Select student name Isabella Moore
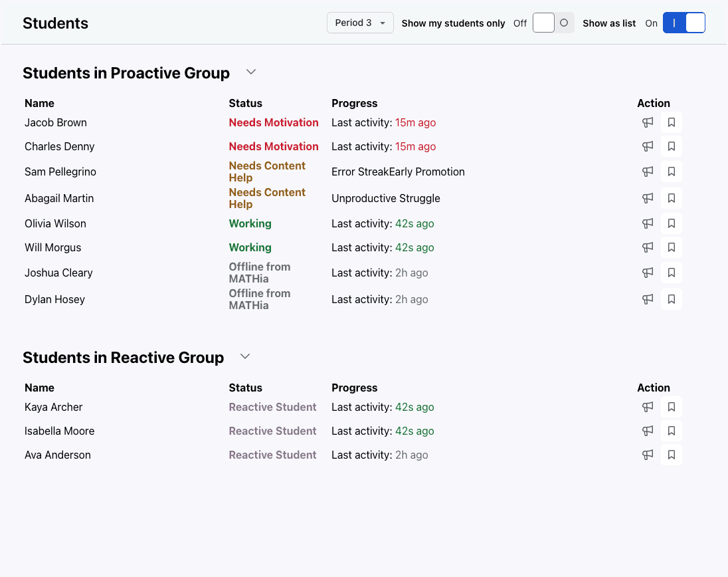This screenshot has width=728, height=577. pos(59,431)
